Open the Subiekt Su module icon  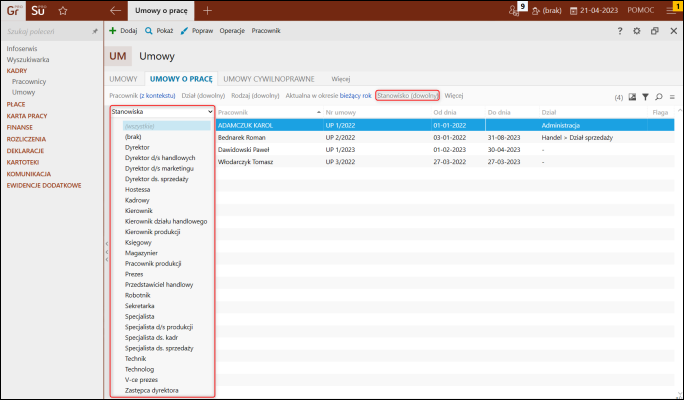(38, 10)
